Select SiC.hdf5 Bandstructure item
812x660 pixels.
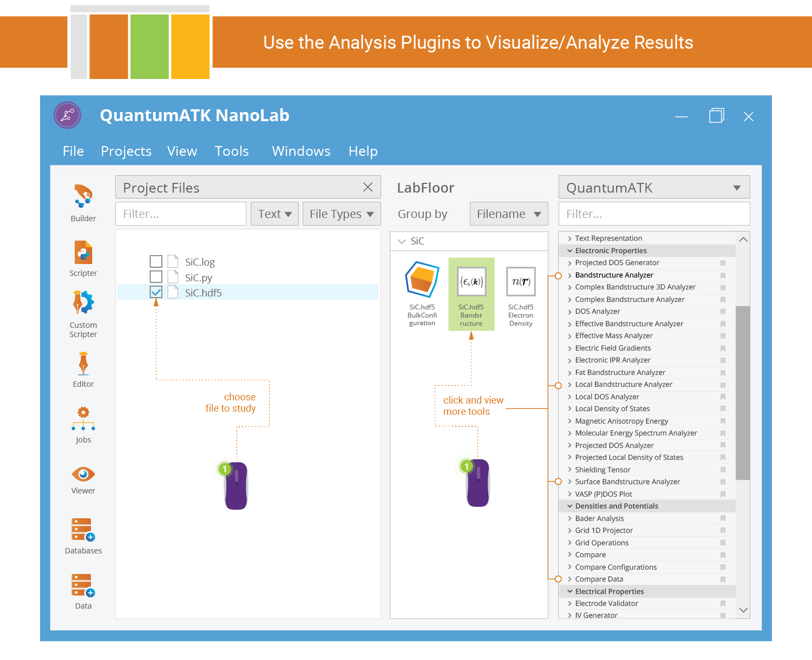pyautogui.click(x=472, y=294)
